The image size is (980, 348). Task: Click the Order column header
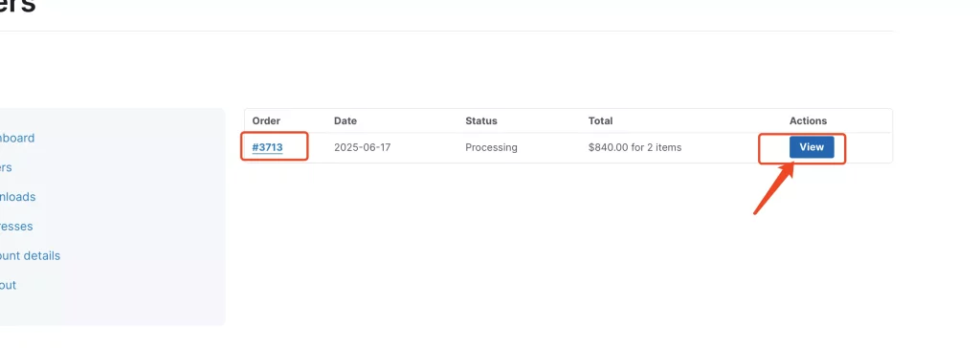pos(266,121)
